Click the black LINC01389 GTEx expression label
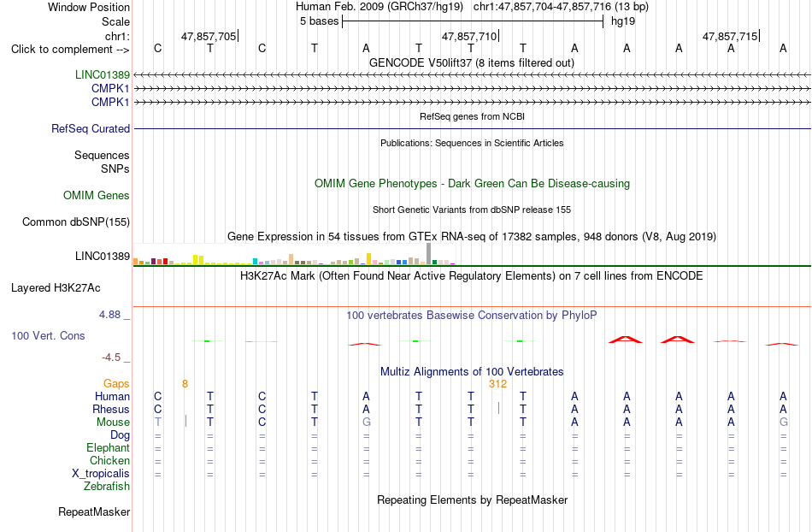Screen dimensions: 812x532 pyautogui.click(x=102, y=256)
